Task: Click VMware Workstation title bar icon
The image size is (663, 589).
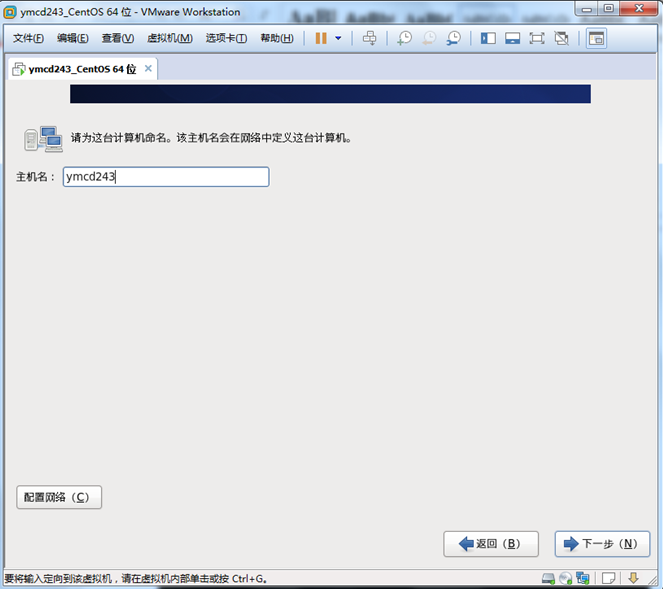Action: 10,12
